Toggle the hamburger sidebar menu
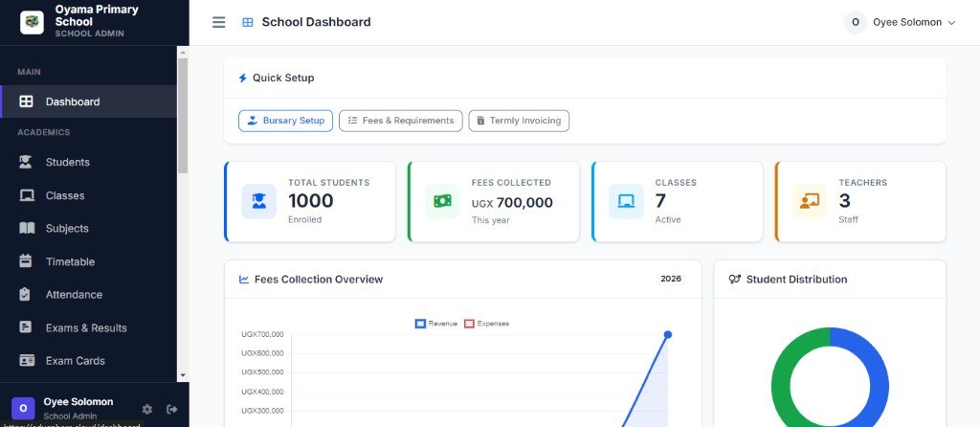This screenshot has height=427, width=980. coord(219,23)
